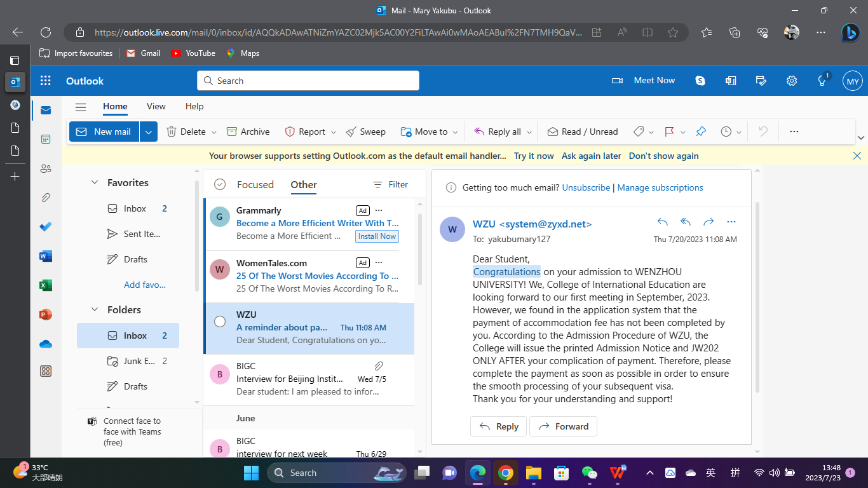Pin the message with pin icon
Image resolution: width=868 pixels, height=488 pixels.
701,132
